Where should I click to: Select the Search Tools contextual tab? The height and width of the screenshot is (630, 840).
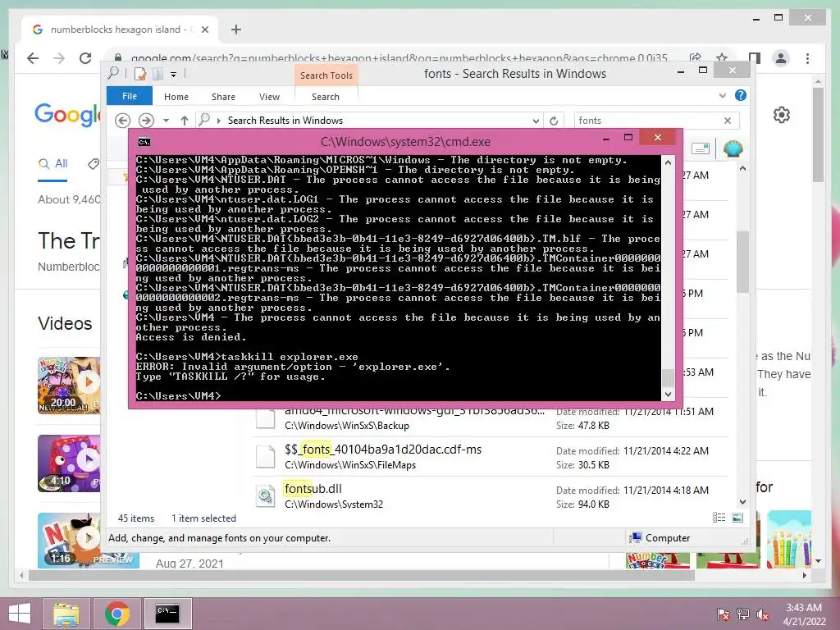click(x=326, y=75)
